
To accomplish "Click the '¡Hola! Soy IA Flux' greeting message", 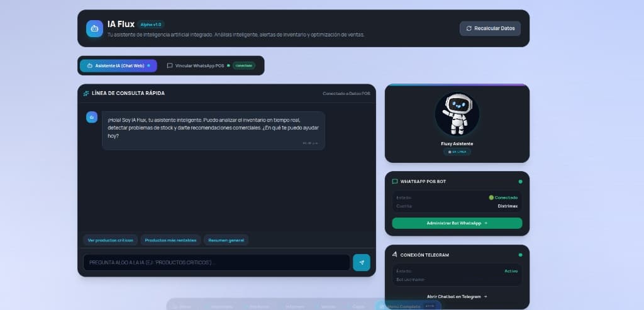I will pyautogui.click(x=213, y=131).
